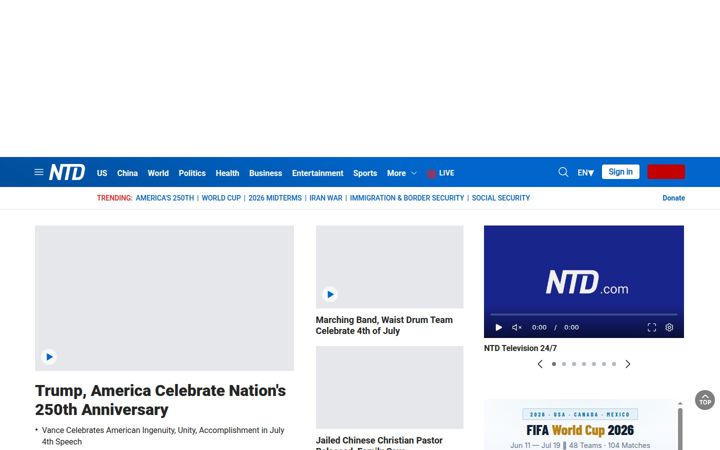Click the World Cup widget scrollbar
The height and width of the screenshot is (450, 720).
click(x=680, y=427)
